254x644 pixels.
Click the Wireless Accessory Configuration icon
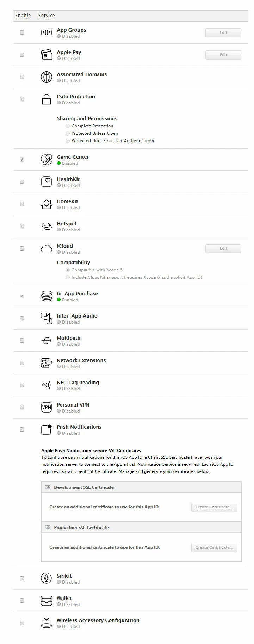click(x=47, y=623)
